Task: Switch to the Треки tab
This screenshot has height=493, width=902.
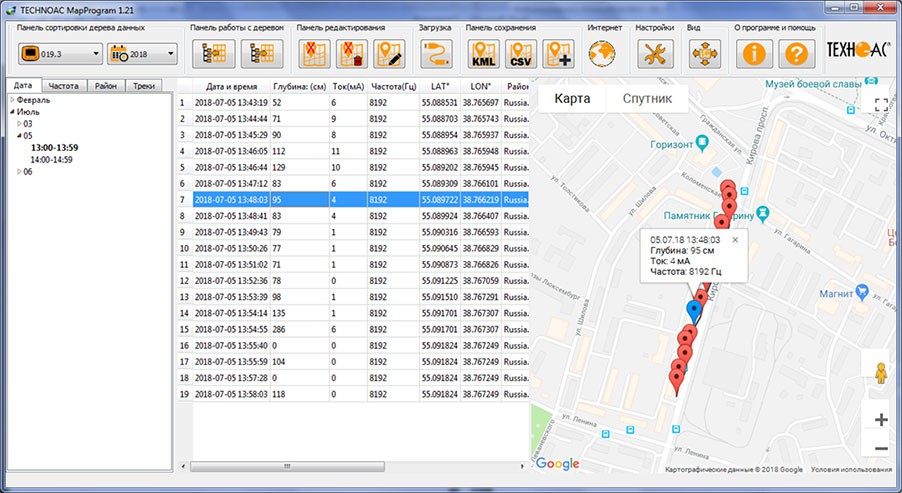Action: 143,86
